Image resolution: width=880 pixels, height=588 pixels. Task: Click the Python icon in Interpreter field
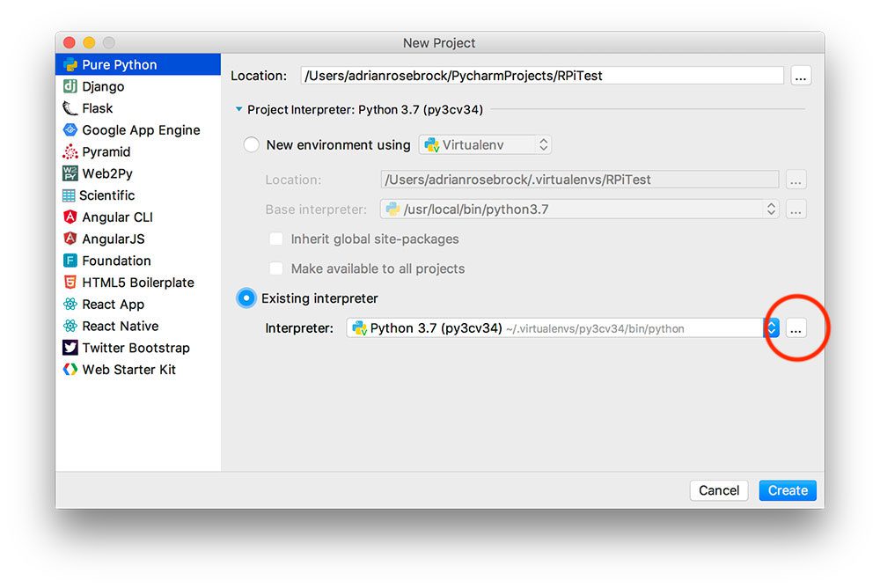359,328
